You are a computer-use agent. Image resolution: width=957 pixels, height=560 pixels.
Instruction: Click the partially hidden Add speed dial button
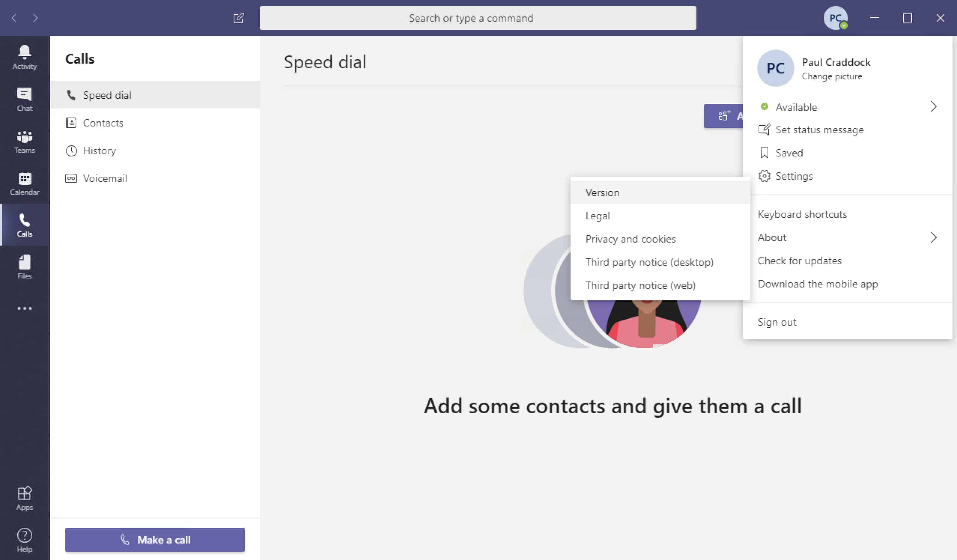(x=723, y=116)
